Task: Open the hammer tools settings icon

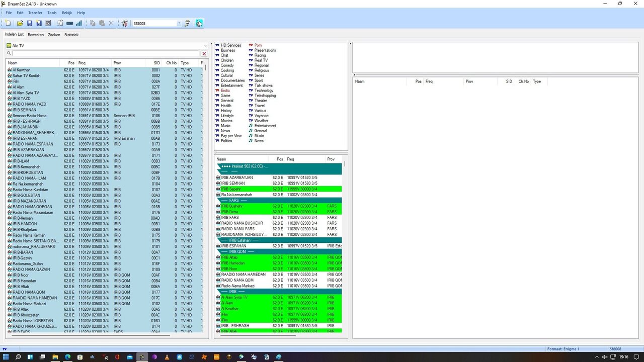Action: click(x=125, y=23)
